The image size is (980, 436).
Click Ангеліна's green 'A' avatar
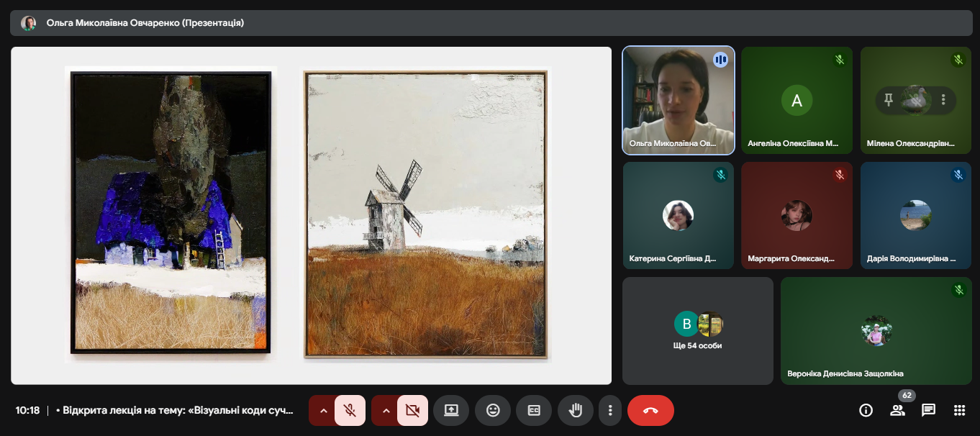pyautogui.click(x=797, y=101)
